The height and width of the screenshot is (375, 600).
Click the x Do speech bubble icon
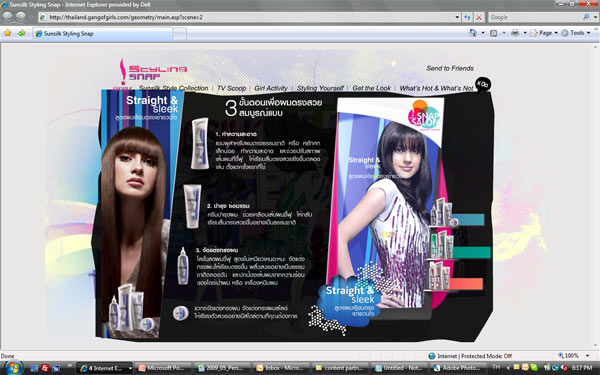(x=483, y=84)
